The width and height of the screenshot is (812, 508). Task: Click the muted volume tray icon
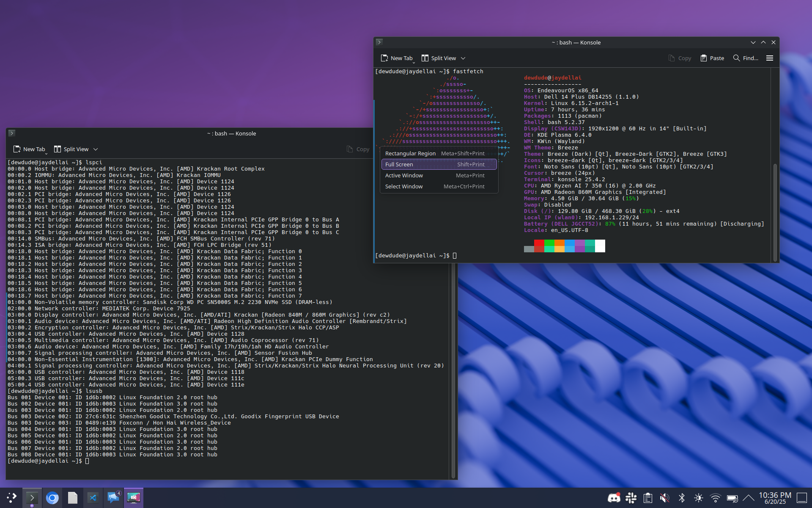point(665,498)
